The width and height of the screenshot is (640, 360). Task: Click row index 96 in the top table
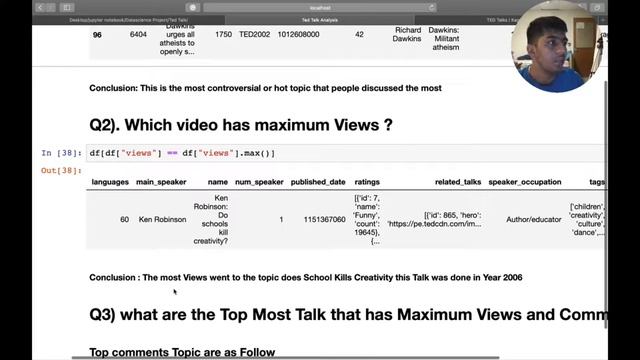[x=97, y=35]
